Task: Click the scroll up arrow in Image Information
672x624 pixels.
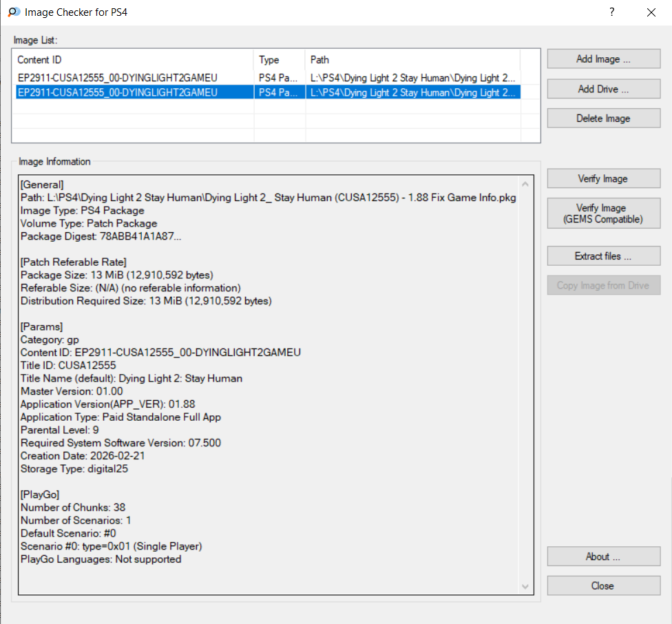Action: click(x=527, y=184)
